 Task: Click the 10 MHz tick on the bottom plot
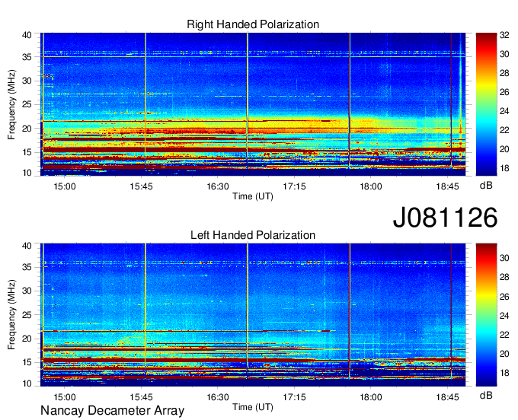[x=27, y=383]
